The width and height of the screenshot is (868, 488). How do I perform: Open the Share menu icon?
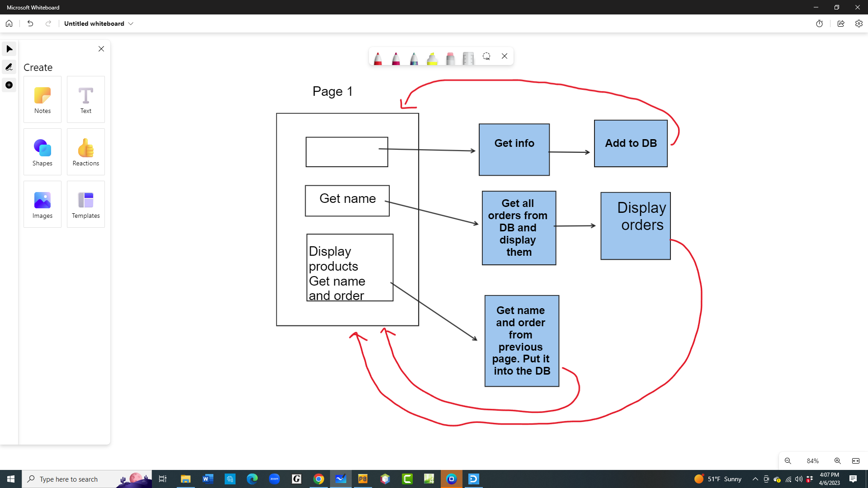(841, 23)
